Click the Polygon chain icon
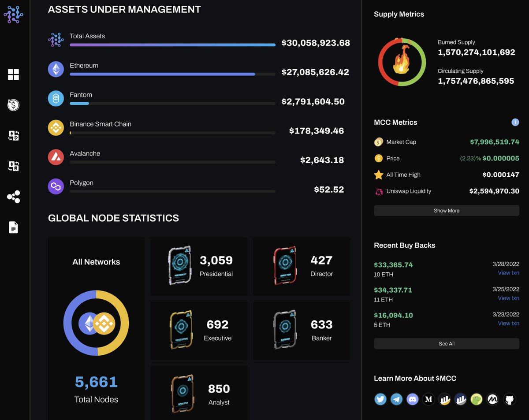 (56, 186)
